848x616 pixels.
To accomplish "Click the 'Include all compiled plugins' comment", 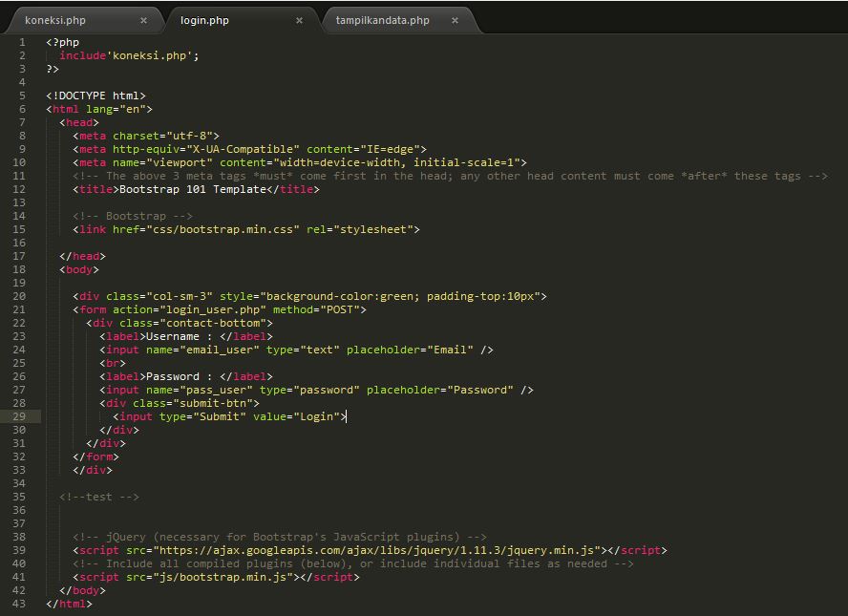I will coord(353,564).
